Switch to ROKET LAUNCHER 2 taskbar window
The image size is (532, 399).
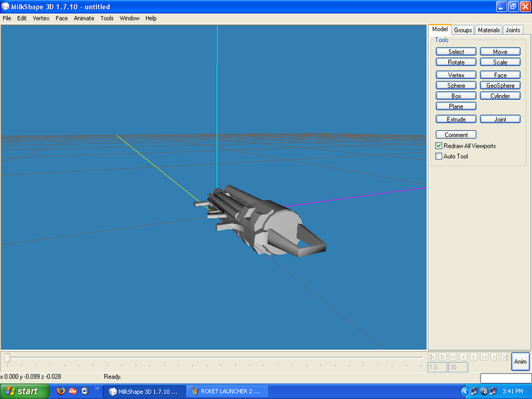coord(227,392)
